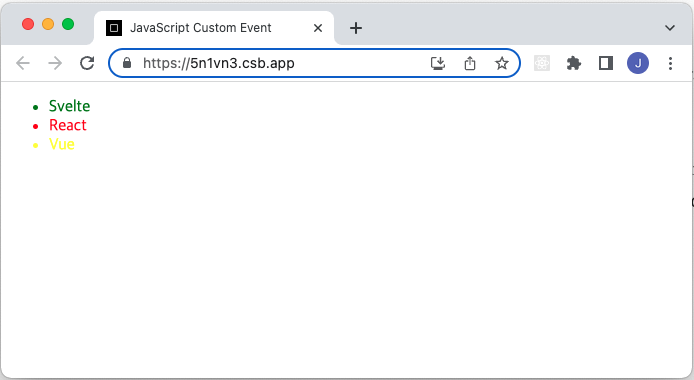Open the React DevTools extension icon

click(542, 63)
